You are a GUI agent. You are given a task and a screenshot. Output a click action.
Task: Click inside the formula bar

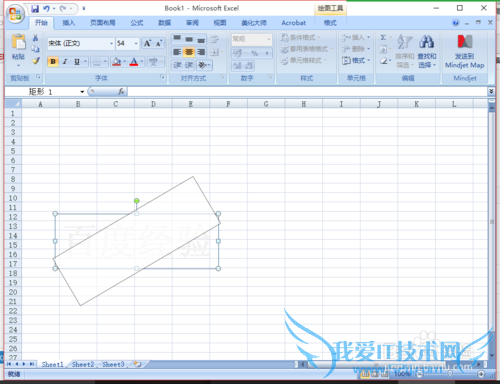coord(307,92)
